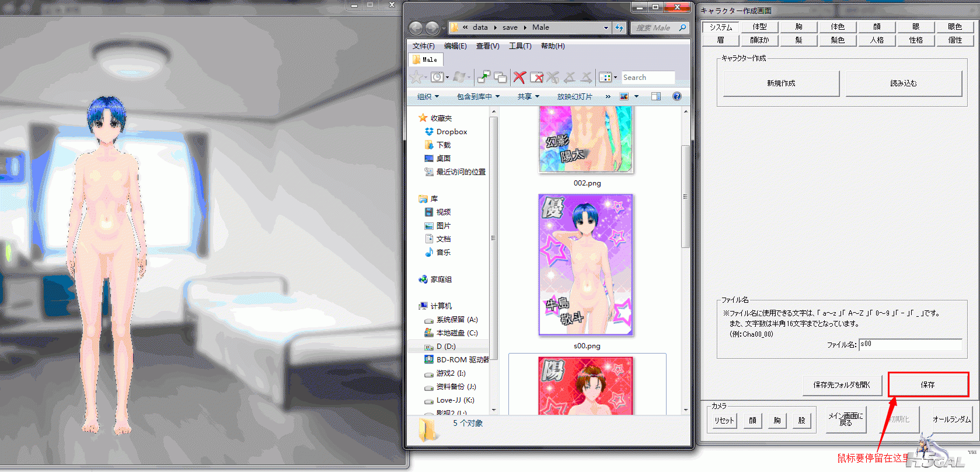The height and width of the screenshot is (472, 980).
Task: Open the view options dropdown arrow beside the picture icon
Action: 636,96
